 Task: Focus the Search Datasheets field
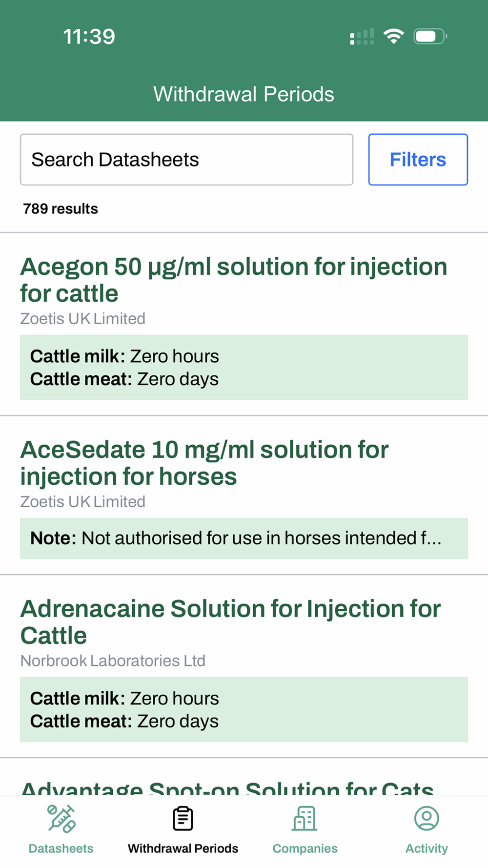coord(186,160)
